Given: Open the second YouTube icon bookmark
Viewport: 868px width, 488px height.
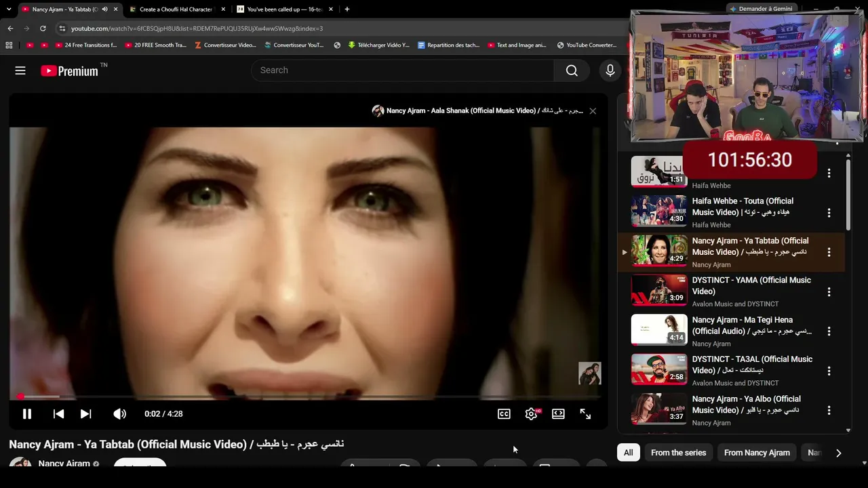Looking at the screenshot, I should coord(45,45).
